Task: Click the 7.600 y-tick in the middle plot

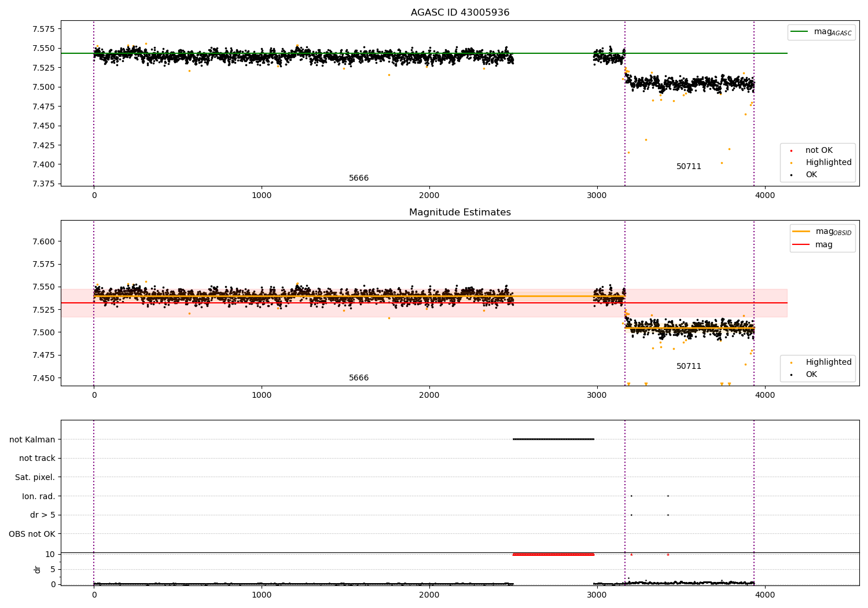Action: 43,241
